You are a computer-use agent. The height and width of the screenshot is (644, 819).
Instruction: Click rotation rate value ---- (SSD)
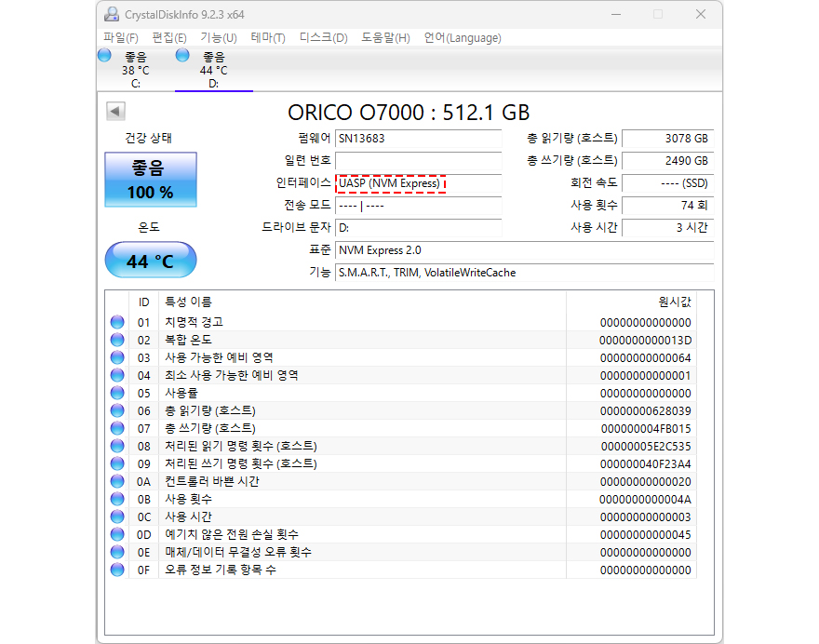667,183
